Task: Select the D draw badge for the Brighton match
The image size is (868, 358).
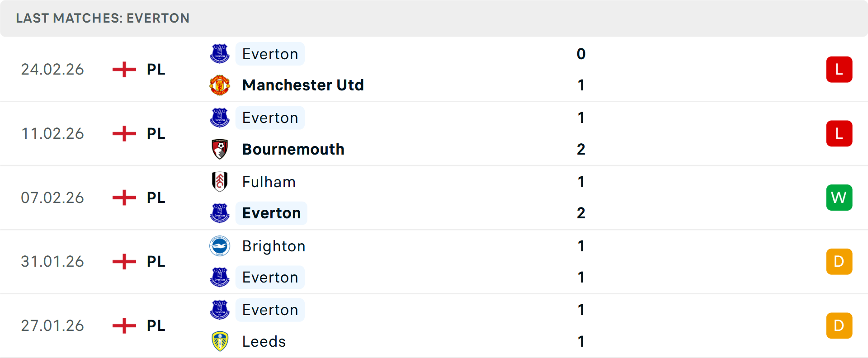Action: pyautogui.click(x=839, y=261)
